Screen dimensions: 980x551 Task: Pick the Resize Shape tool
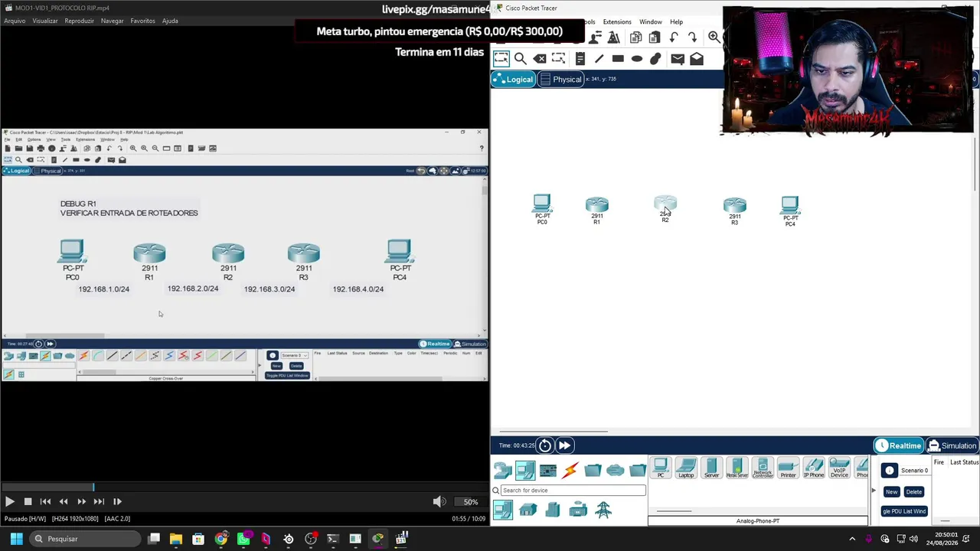pyautogui.click(x=559, y=59)
